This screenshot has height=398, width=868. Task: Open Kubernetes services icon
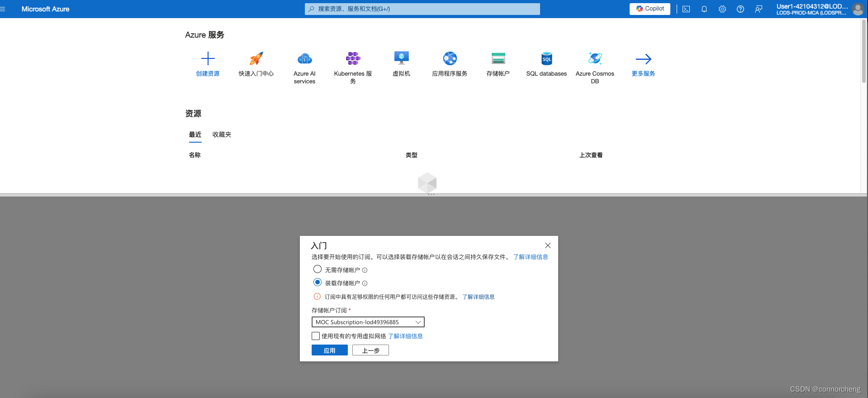[353, 58]
